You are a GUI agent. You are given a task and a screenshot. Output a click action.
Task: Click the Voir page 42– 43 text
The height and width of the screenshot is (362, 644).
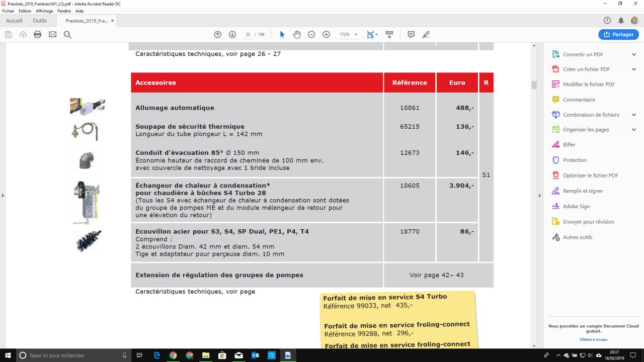(437, 276)
